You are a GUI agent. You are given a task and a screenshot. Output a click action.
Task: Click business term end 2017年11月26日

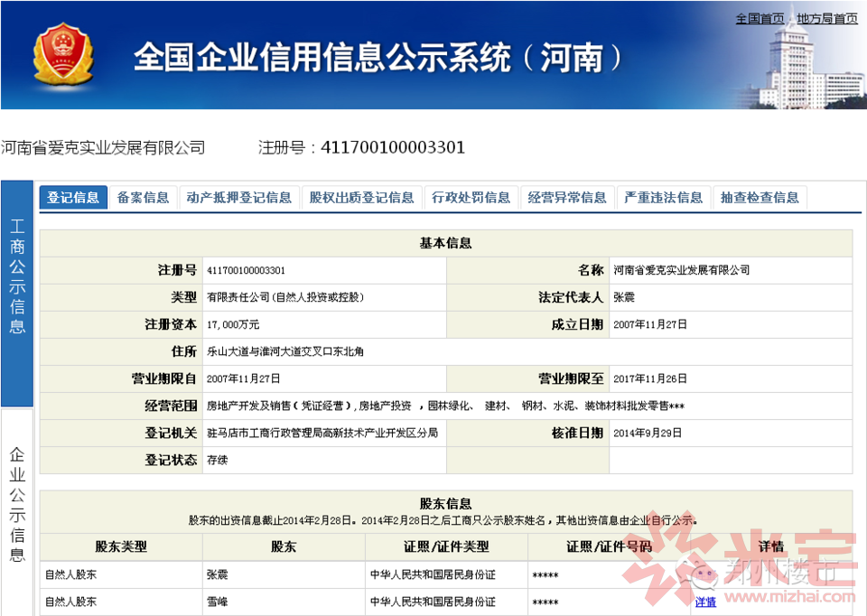point(649,378)
